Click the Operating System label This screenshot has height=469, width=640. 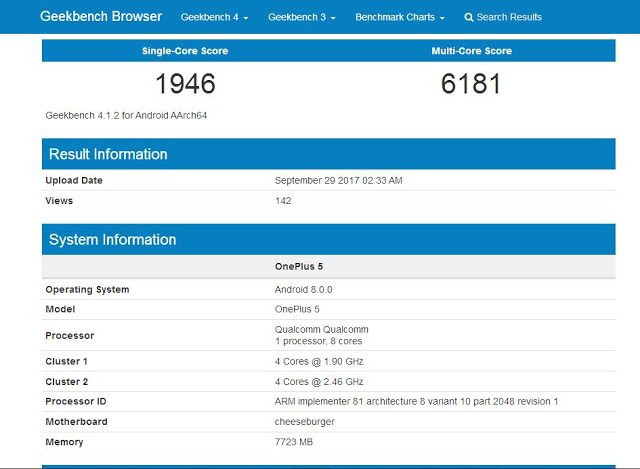[x=87, y=290]
